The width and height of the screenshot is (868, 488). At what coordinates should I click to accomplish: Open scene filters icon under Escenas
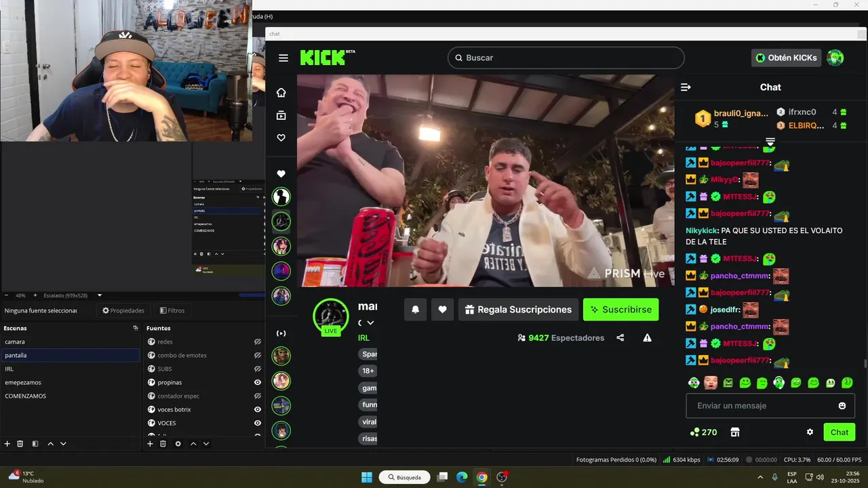(35, 444)
